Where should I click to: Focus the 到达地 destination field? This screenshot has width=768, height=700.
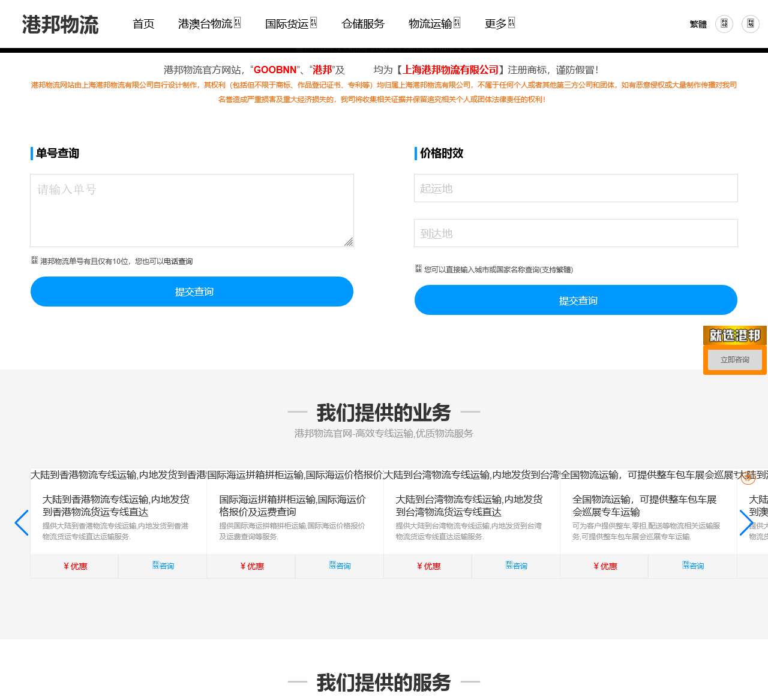[576, 233]
